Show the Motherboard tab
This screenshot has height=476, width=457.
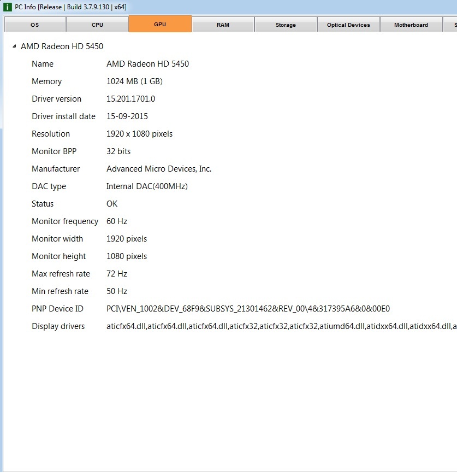point(411,25)
